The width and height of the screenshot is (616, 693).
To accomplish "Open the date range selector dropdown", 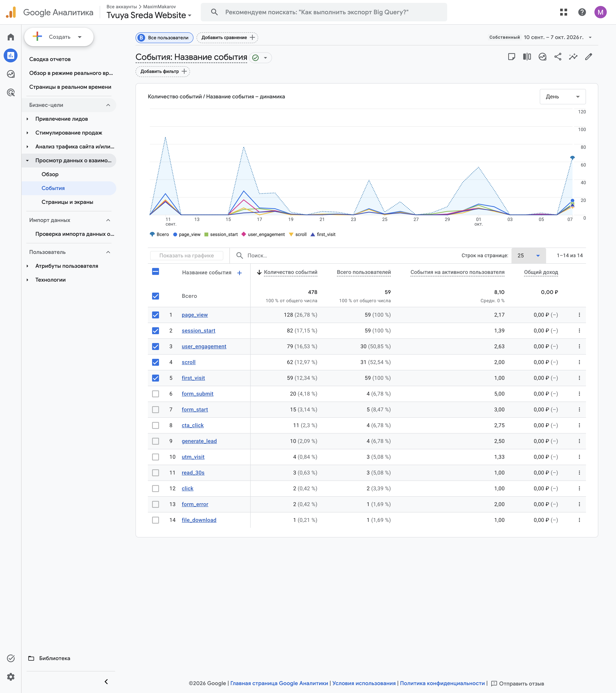I will tap(541, 37).
